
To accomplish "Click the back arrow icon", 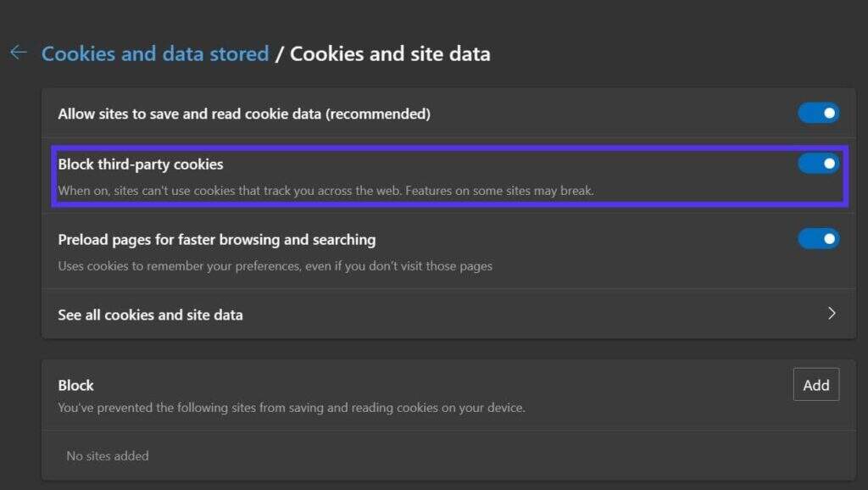I will coord(18,53).
